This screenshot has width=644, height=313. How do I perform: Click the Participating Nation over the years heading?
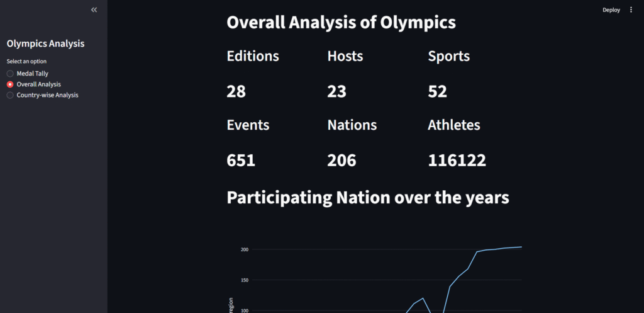pyautogui.click(x=367, y=198)
